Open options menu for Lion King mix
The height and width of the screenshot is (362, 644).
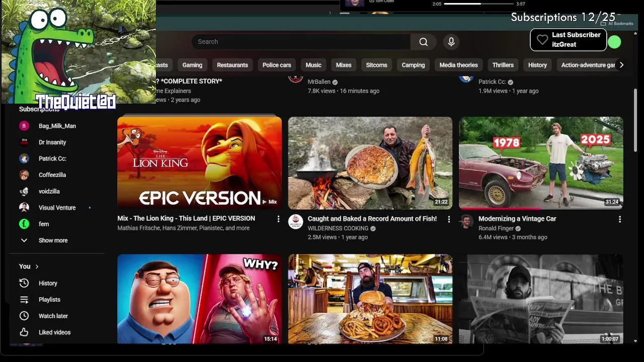(x=278, y=219)
